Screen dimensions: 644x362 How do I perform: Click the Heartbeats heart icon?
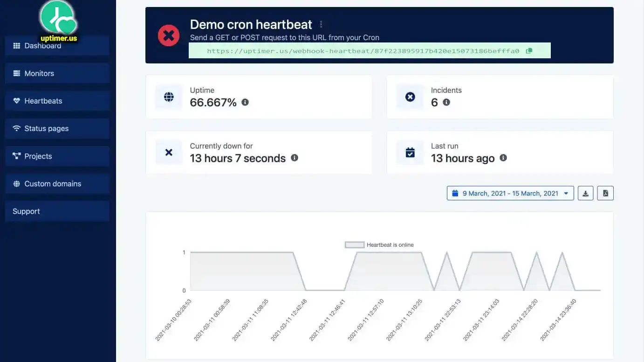(17, 101)
